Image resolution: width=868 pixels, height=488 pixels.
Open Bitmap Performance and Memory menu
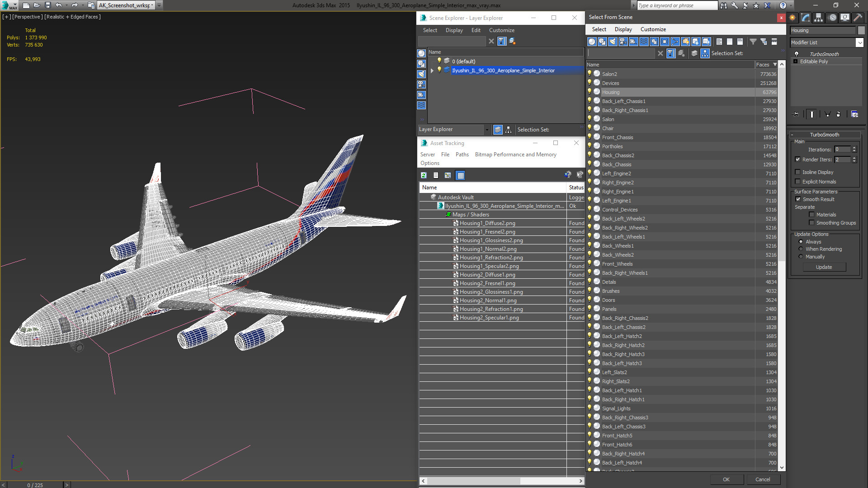pyautogui.click(x=515, y=155)
